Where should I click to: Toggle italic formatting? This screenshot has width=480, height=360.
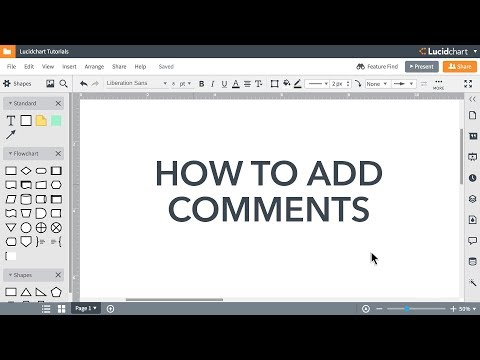click(x=213, y=84)
